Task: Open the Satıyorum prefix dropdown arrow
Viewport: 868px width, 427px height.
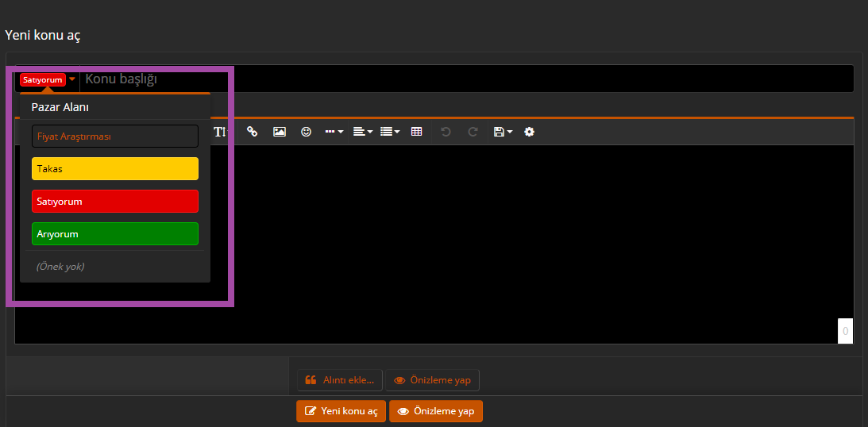Action: (x=72, y=79)
